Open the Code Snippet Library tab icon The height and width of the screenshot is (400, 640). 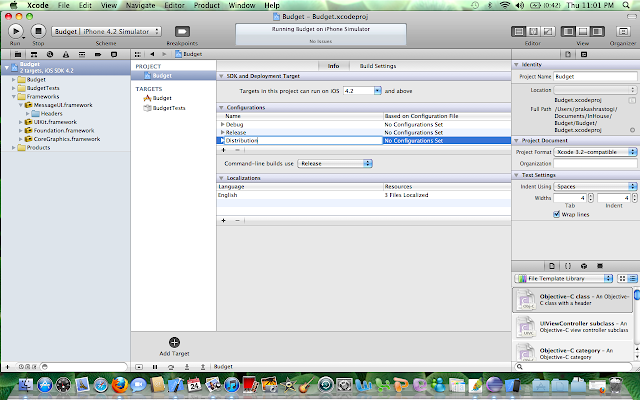coord(568,266)
